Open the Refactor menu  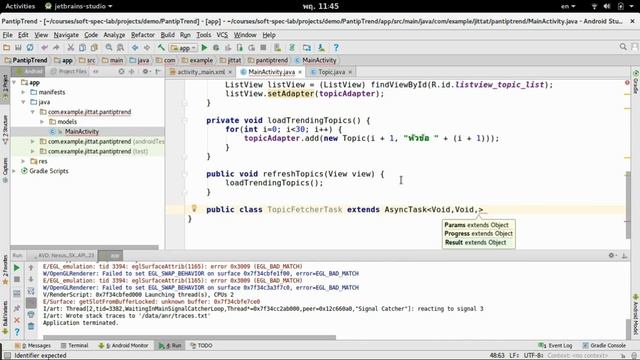coord(143,35)
